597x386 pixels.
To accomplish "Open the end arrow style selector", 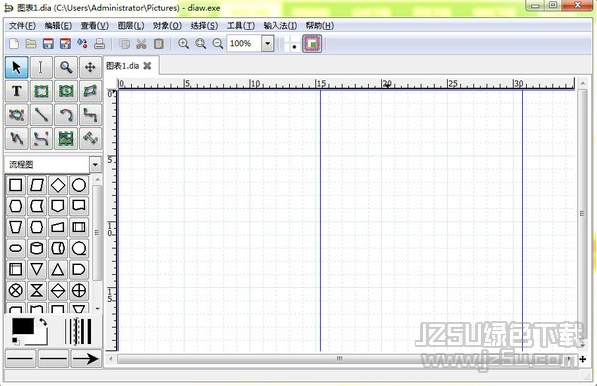I will pos(86,359).
